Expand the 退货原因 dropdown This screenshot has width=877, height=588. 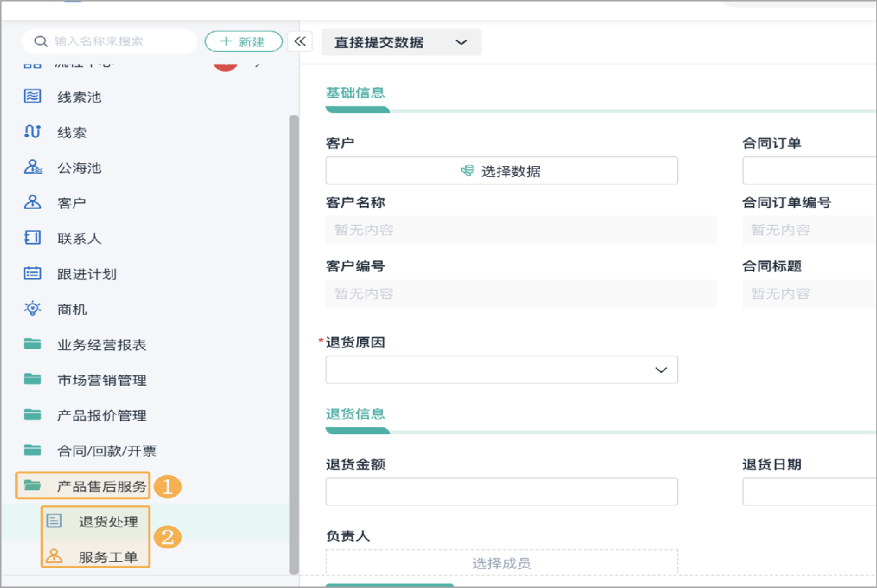pos(501,369)
